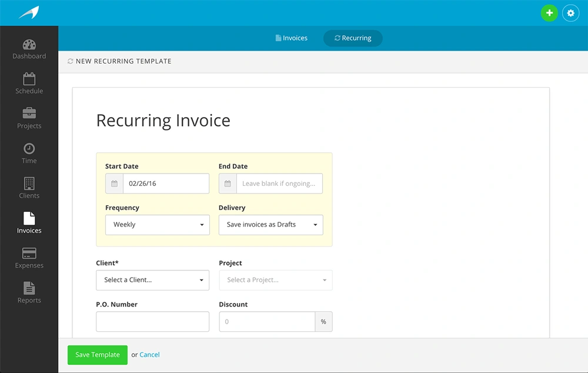Open the Projects section
588x373 pixels.
pyautogui.click(x=29, y=119)
